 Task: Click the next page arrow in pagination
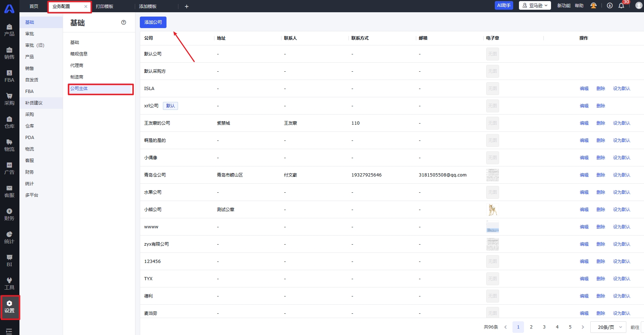pos(583,327)
